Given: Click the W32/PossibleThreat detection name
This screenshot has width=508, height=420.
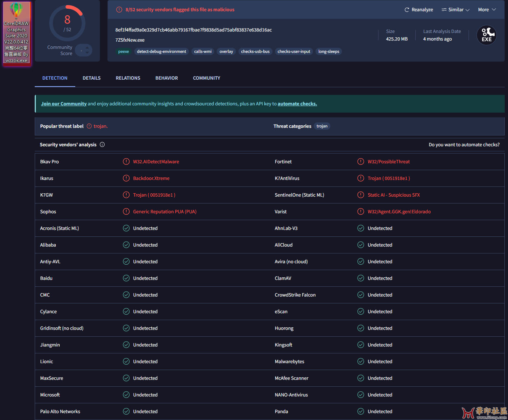Looking at the screenshot, I should tap(389, 161).
